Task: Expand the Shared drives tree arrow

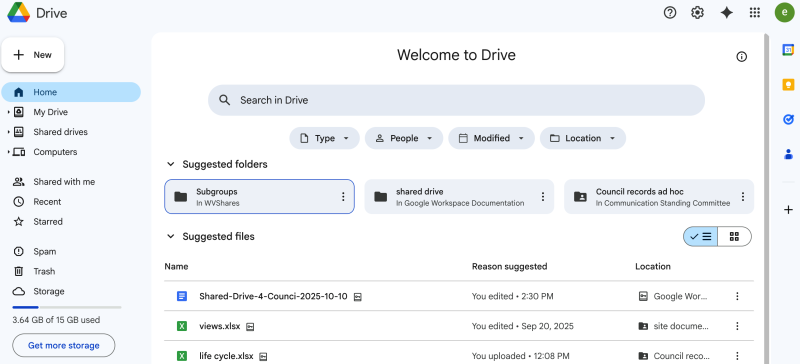Action: pos(9,132)
